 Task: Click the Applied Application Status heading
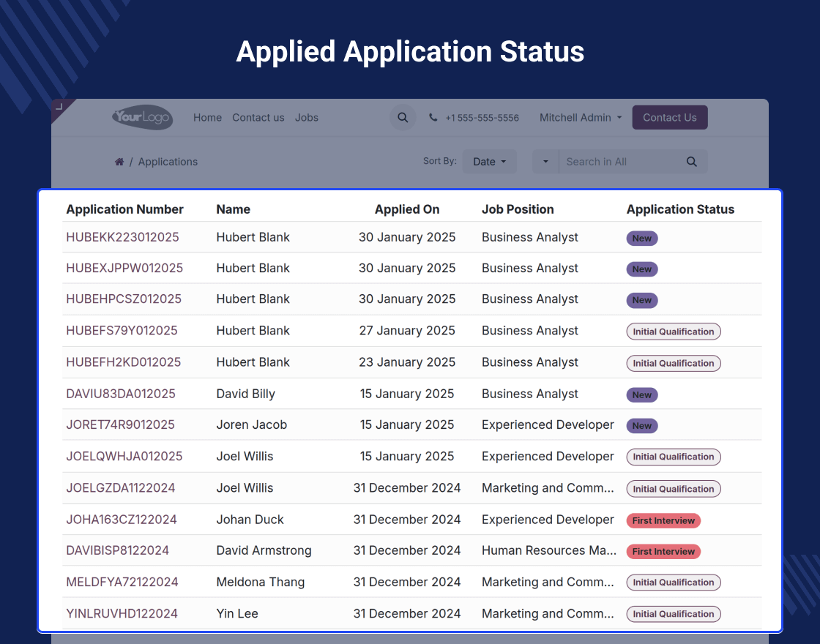click(410, 51)
